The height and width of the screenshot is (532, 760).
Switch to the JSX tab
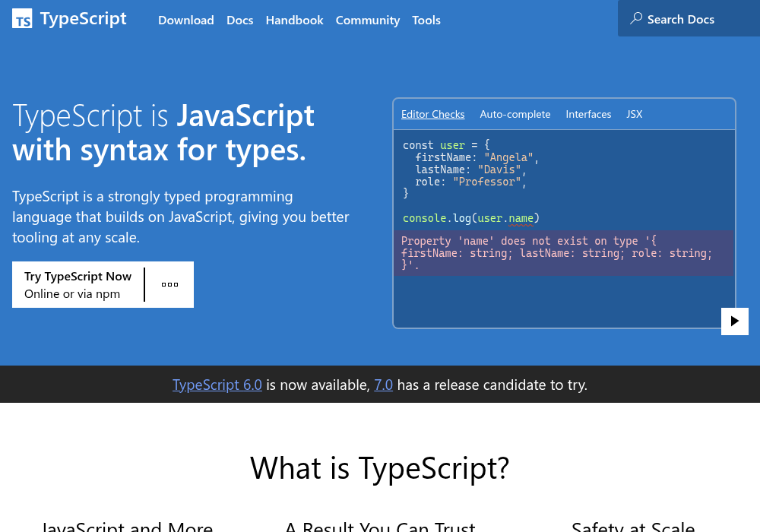634,114
